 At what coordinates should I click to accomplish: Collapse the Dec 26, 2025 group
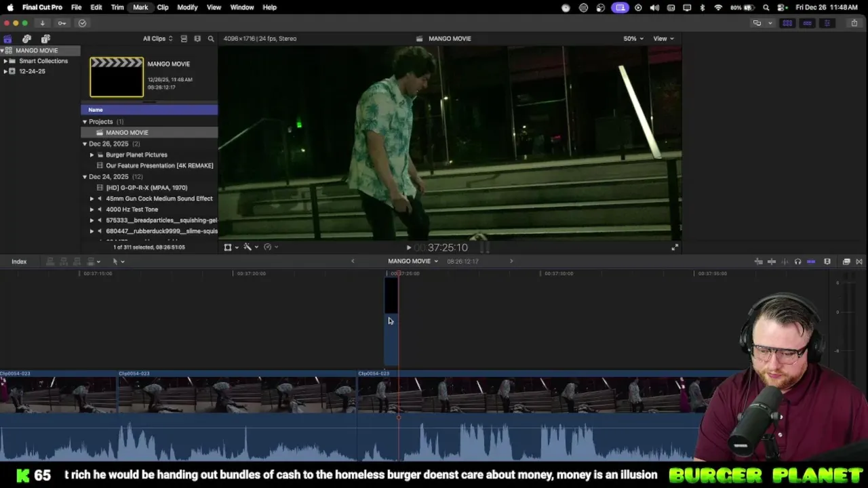[85, 144]
